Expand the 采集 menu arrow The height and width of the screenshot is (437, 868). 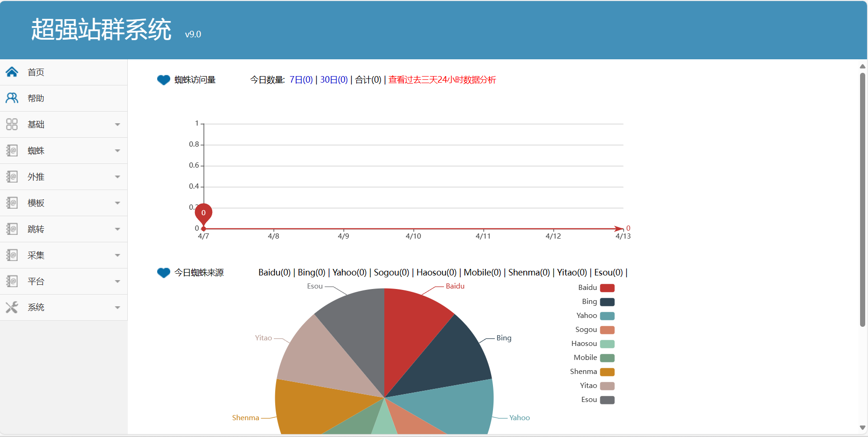[x=118, y=255]
